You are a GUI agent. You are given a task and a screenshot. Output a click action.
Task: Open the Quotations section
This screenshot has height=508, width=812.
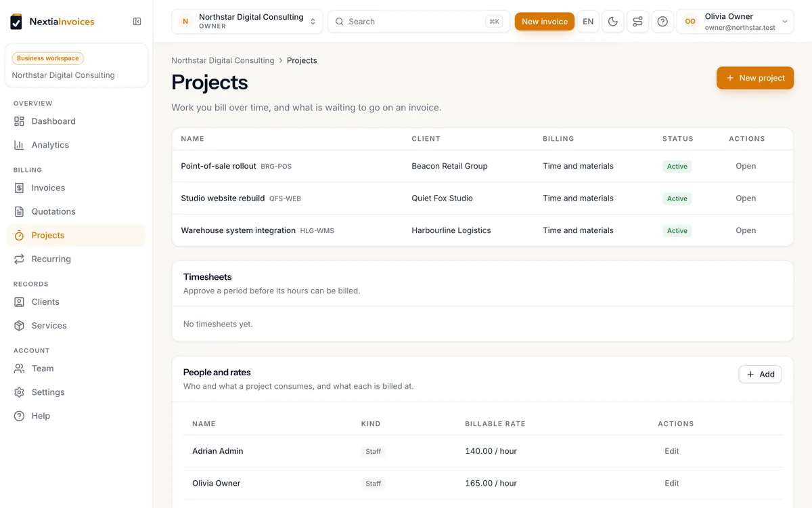[76, 211]
